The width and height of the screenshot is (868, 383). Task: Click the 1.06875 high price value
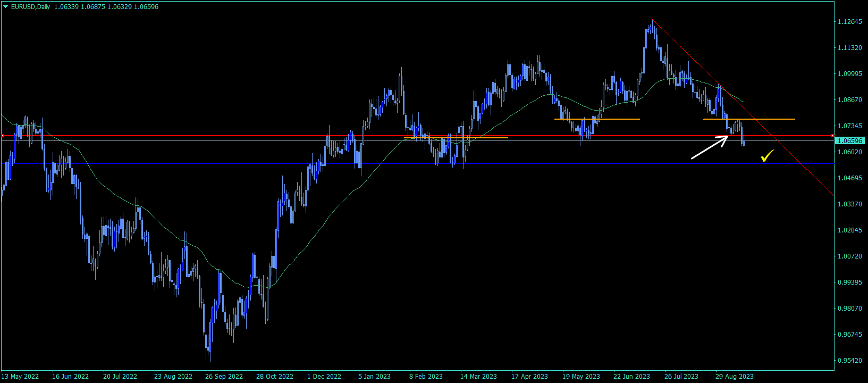(x=93, y=7)
